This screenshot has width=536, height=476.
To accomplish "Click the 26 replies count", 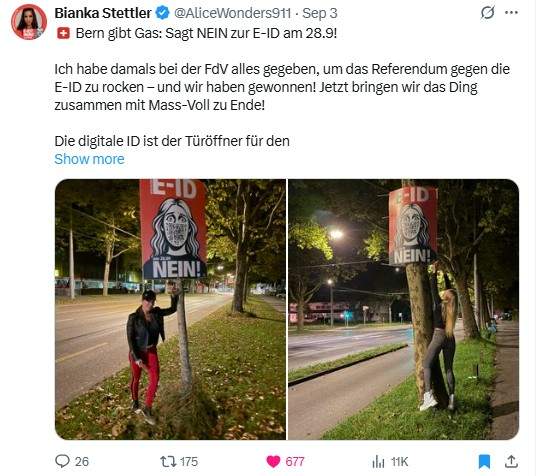I will point(82,462).
